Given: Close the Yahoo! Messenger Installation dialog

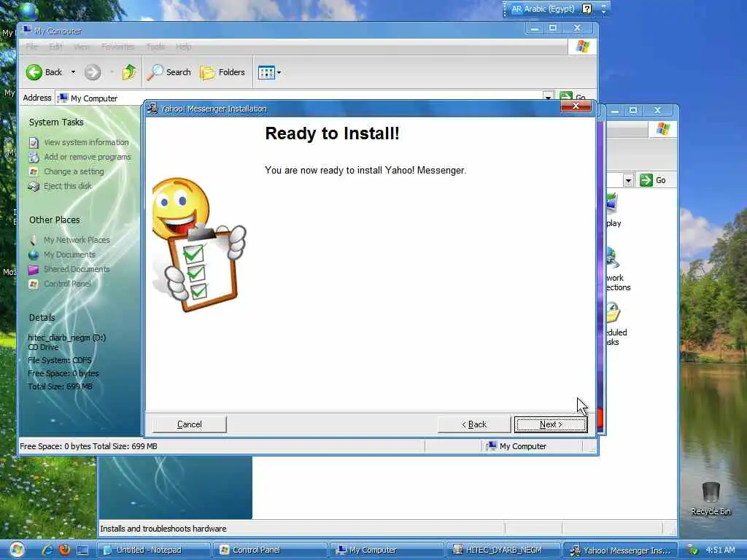Looking at the screenshot, I should pyautogui.click(x=576, y=106).
